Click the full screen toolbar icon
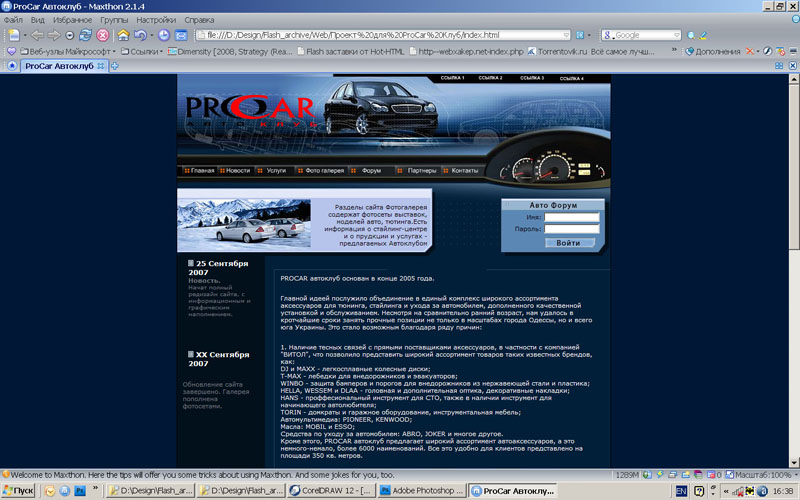800x500 pixels. [x=181, y=35]
